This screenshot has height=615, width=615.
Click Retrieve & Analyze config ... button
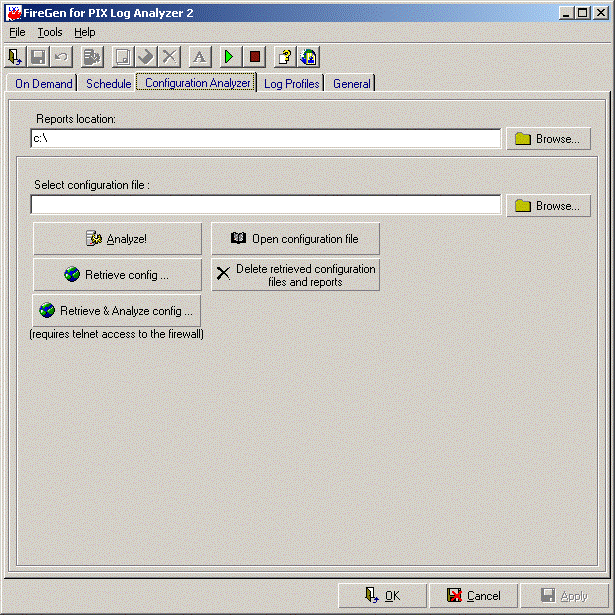pyautogui.click(x=116, y=311)
